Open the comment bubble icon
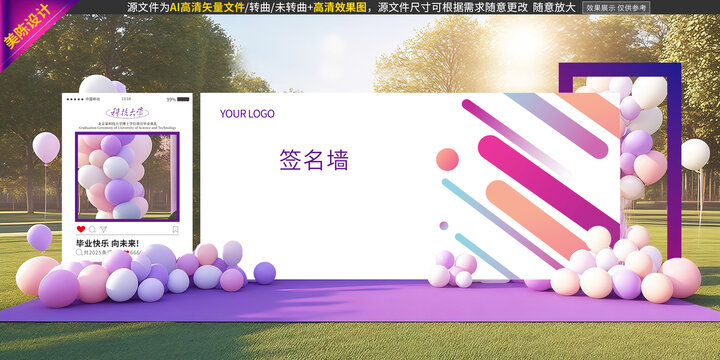 [92, 229]
